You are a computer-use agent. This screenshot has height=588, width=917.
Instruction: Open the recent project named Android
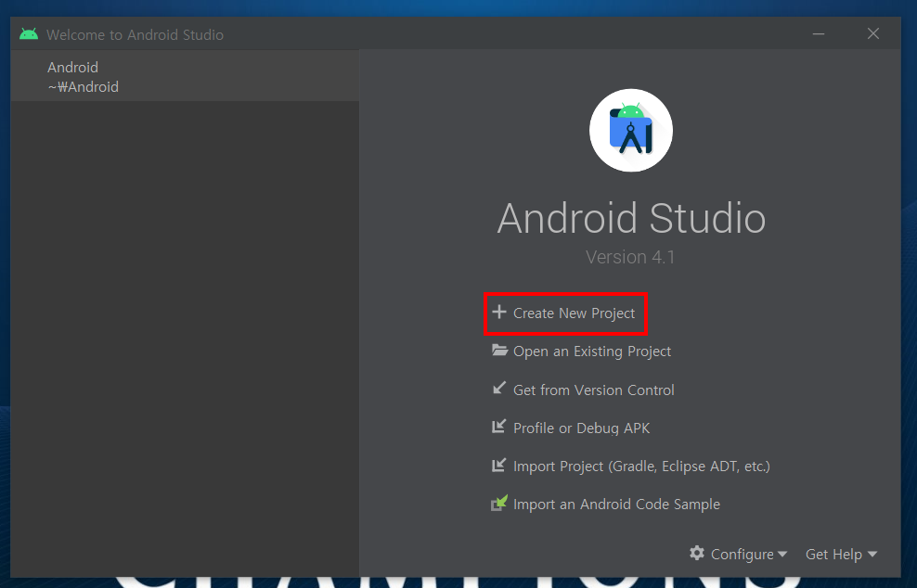point(185,76)
